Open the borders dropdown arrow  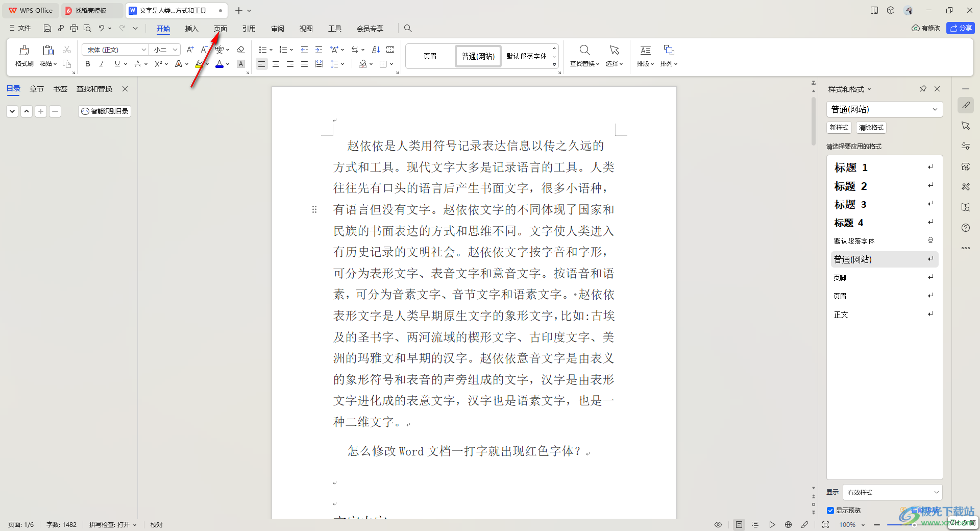coord(391,64)
